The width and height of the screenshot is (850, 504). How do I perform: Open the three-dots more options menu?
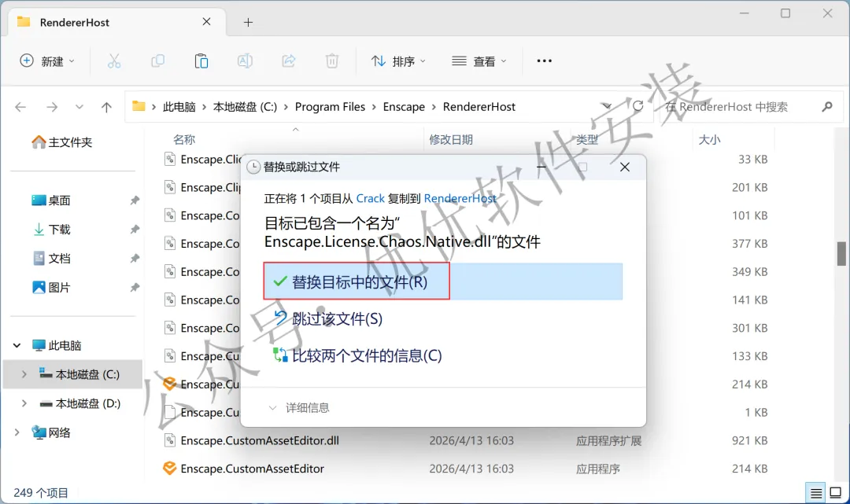(545, 61)
